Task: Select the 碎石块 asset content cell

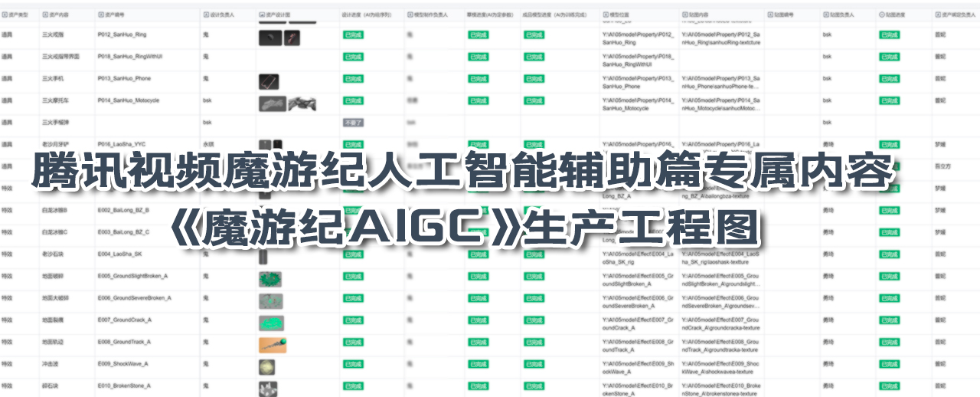Action: [x=48, y=386]
